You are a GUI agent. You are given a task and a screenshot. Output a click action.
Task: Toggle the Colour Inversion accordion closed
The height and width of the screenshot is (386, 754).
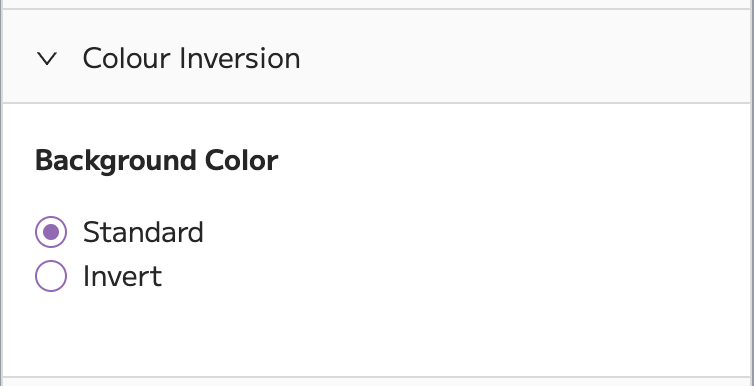[x=47, y=59]
